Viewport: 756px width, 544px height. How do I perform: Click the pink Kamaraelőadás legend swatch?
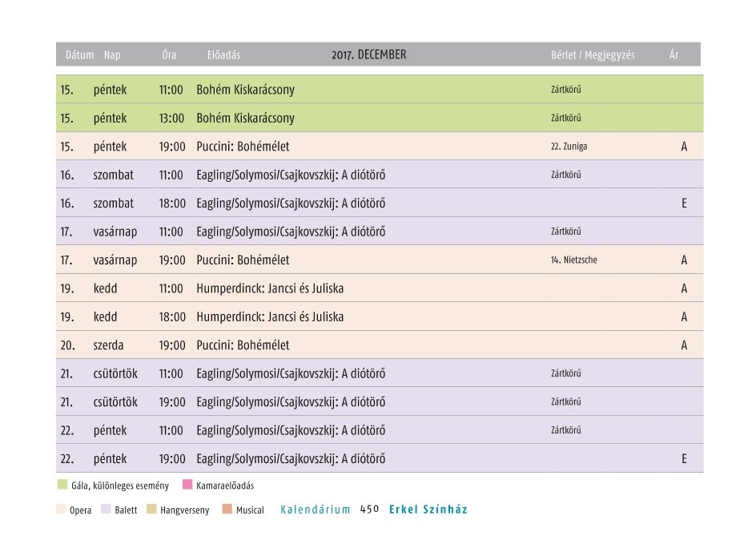(187, 484)
